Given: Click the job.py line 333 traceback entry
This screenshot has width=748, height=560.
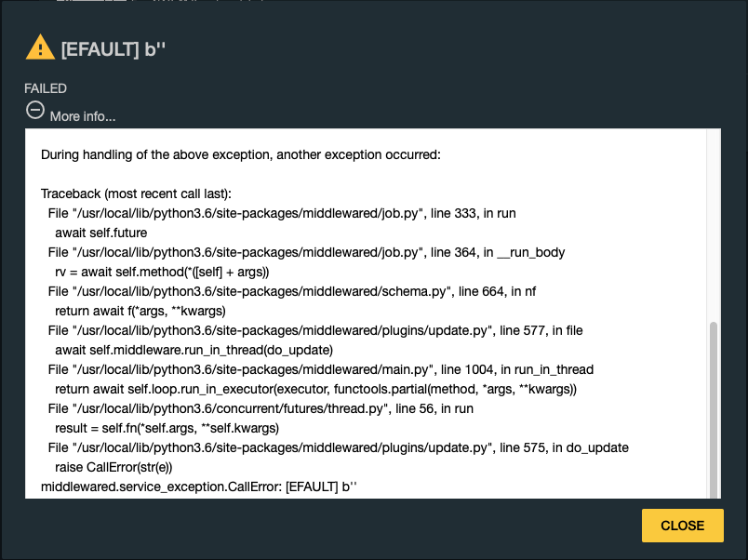Looking at the screenshot, I should (x=282, y=213).
